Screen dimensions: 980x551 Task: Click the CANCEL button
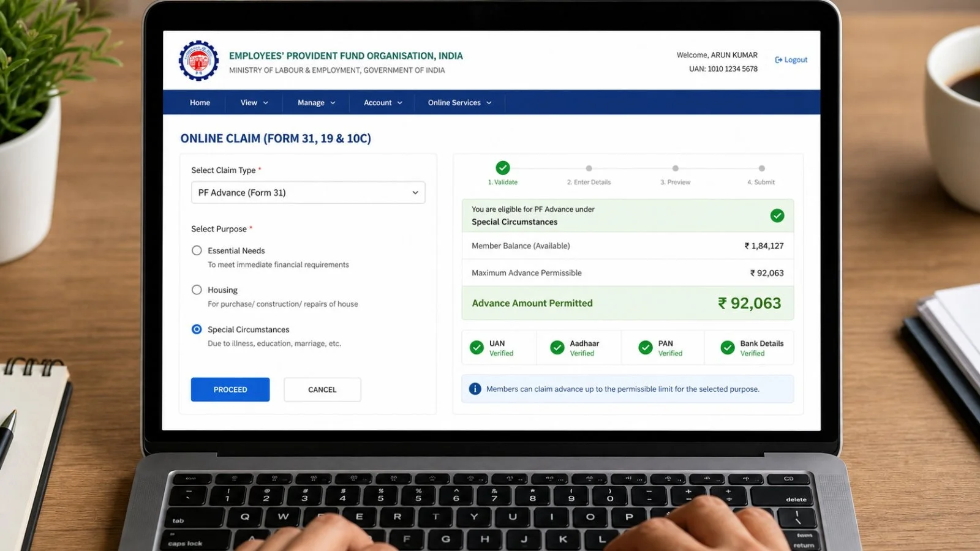[x=322, y=389]
